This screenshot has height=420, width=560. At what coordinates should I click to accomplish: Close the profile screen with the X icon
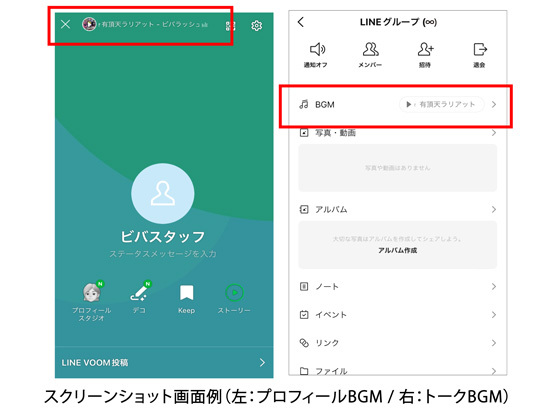[x=65, y=24]
